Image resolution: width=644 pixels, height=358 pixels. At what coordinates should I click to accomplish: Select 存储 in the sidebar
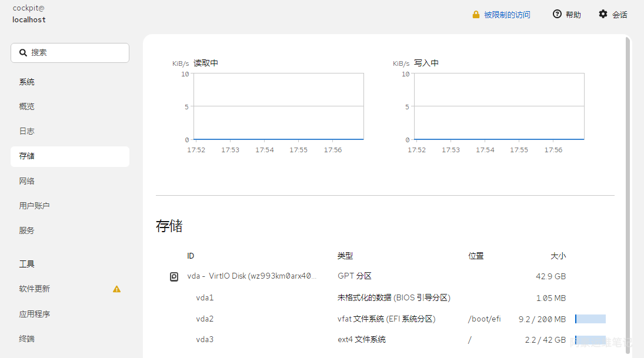pyautogui.click(x=27, y=156)
